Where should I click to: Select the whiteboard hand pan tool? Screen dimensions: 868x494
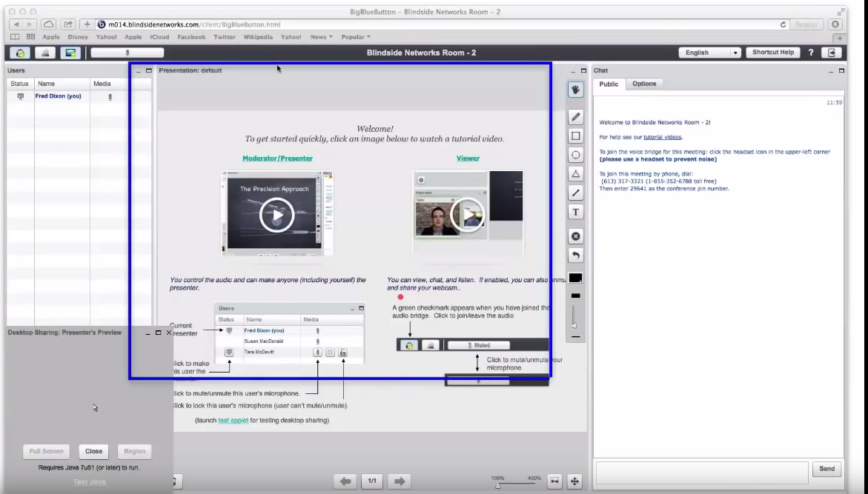point(576,90)
